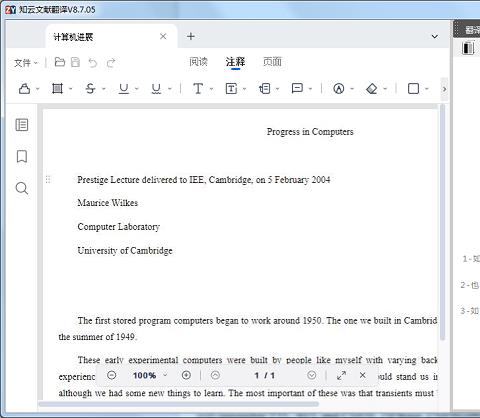Select the highlighter annotation tool

(24, 89)
